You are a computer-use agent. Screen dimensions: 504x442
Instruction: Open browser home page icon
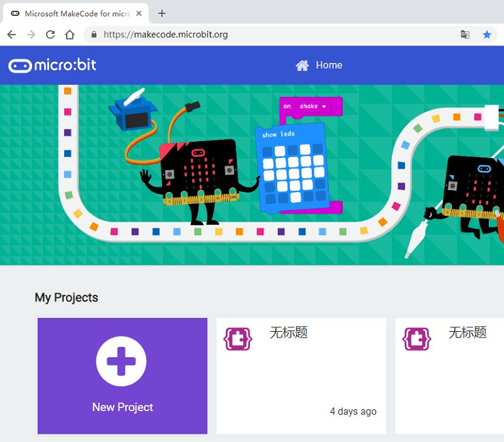tap(70, 35)
